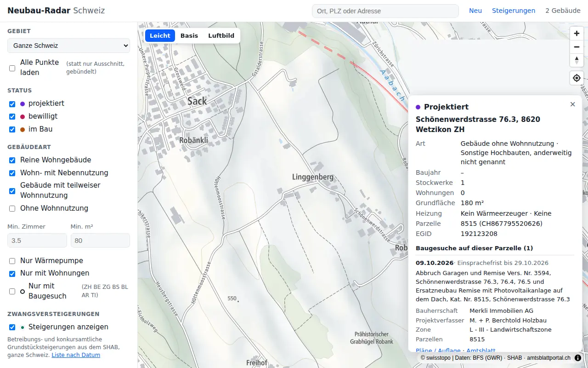Enable Ohne Wohnnutzung checkbox
588x368 pixels.
(x=12, y=209)
